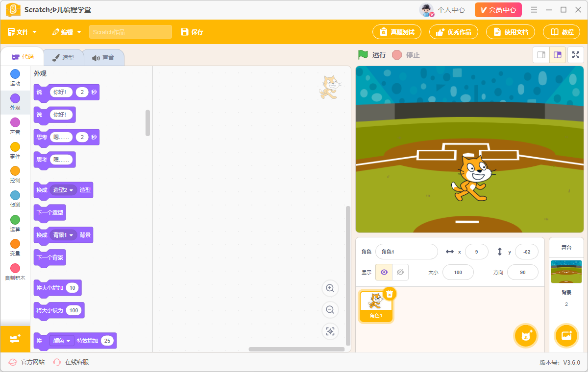Open the add extension button
The height and width of the screenshot is (372, 588).
pyautogui.click(x=15, y=339)
